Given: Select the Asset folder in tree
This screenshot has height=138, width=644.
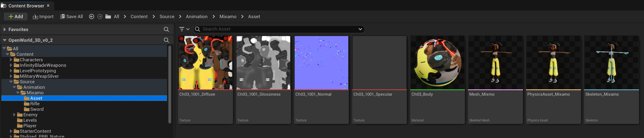Looking at the screenshot, I should pos(84,98).
